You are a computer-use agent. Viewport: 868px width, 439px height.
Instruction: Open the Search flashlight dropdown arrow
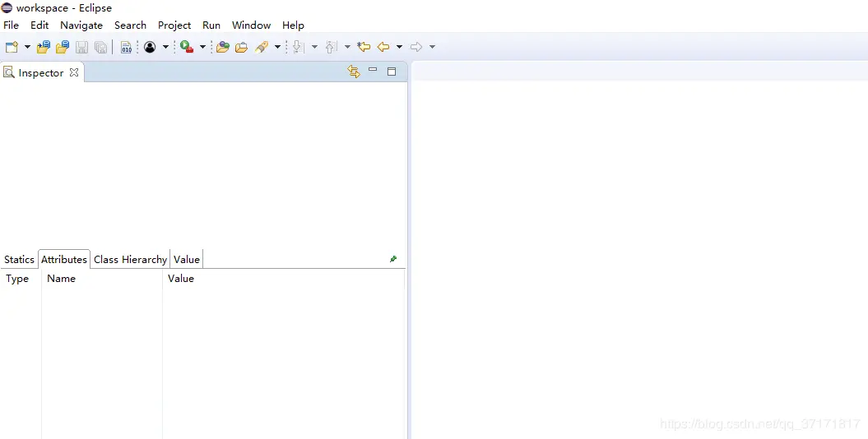[277, 47]
